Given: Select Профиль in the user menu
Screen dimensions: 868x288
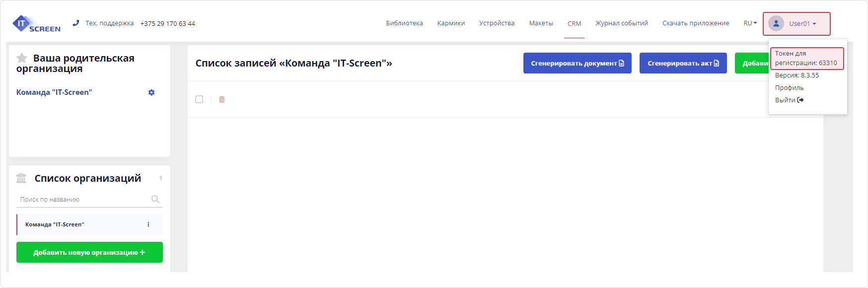Looking at the screenshot, I should coord(789,88).
